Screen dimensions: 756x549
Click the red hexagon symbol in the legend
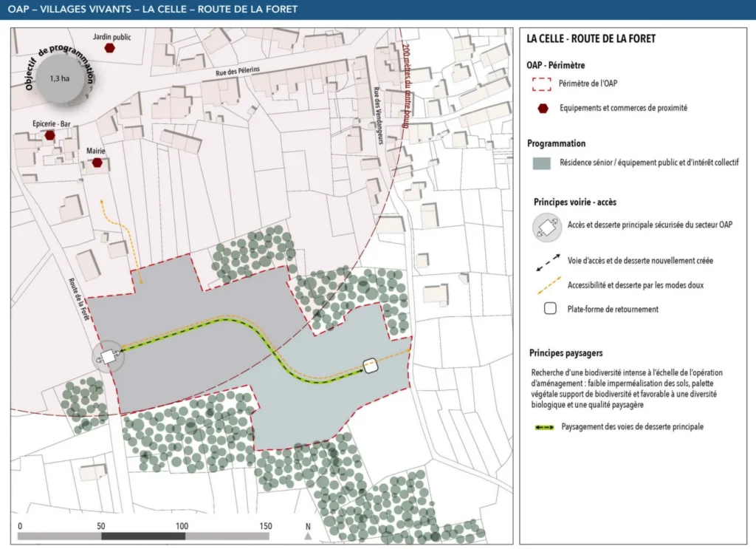click(543, 109)
